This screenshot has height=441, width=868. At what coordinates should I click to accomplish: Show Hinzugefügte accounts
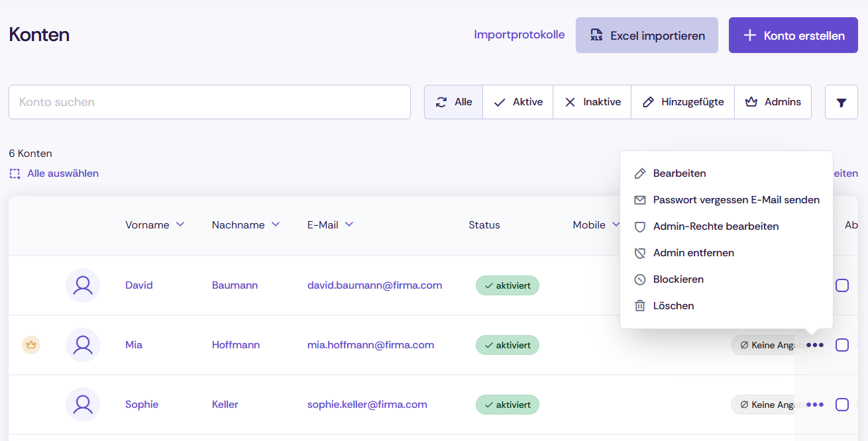683,102
